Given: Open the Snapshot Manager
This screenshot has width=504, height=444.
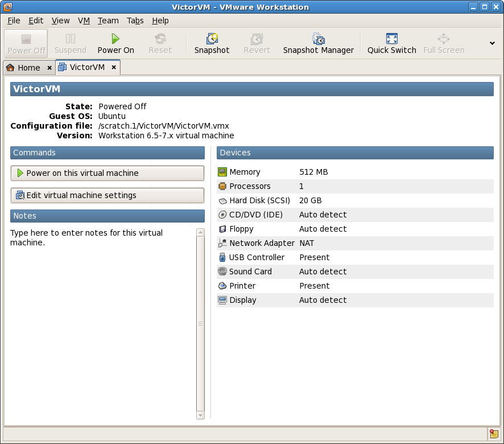Looking at the screenshot, I should coord(318,43).
